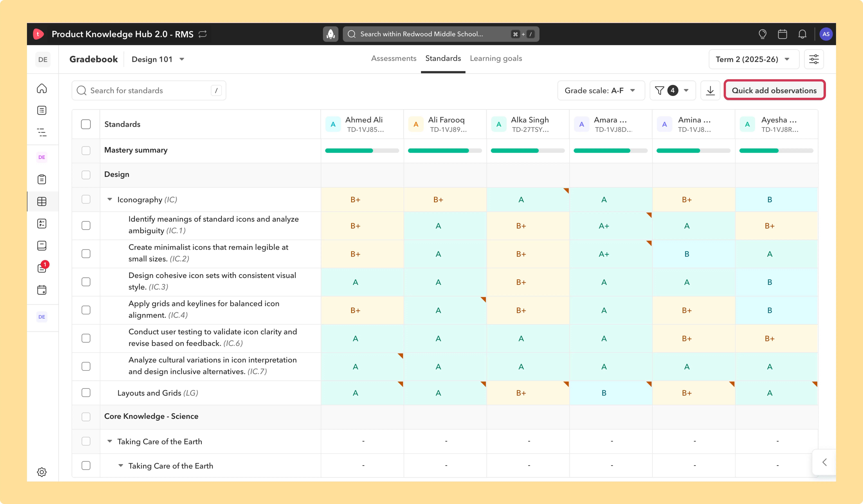The image size is (863, 504).
Task: Open the checklist icon below the grid icon
Action: (42, 224)
